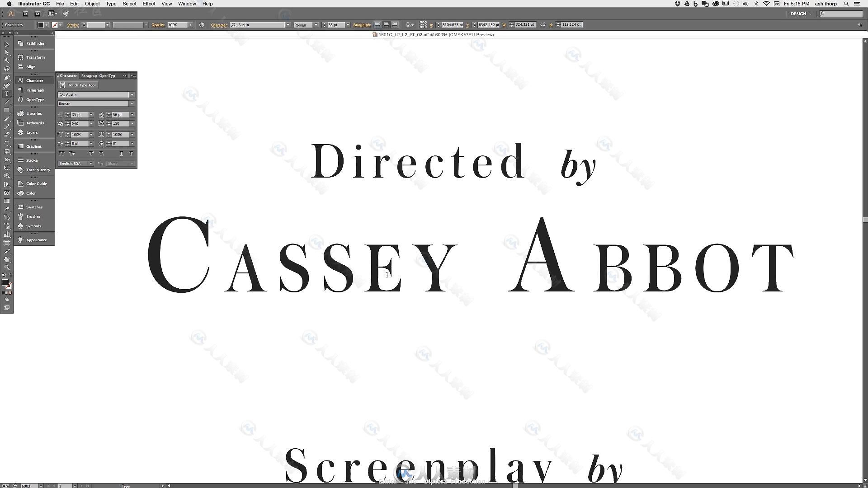This screenshot has height=488, width=868.
Task: Toggle Strikethrough in Character panel
Action: click(x=131, y=154)
